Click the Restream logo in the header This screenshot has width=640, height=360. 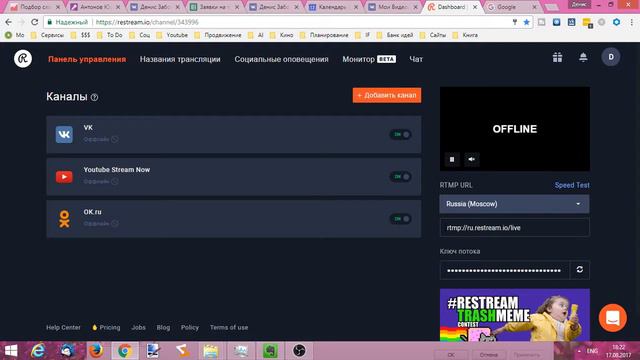[23, 59]
